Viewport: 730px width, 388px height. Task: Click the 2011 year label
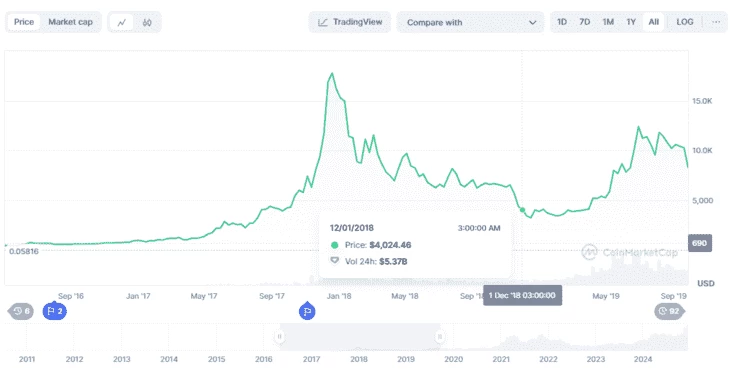pos(27,359)
